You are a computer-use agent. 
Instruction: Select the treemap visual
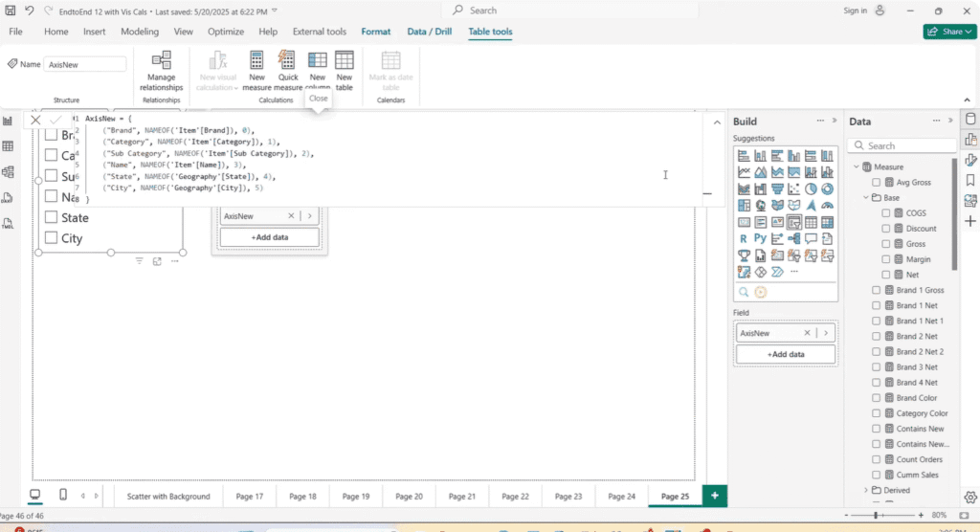click(744, 205)
